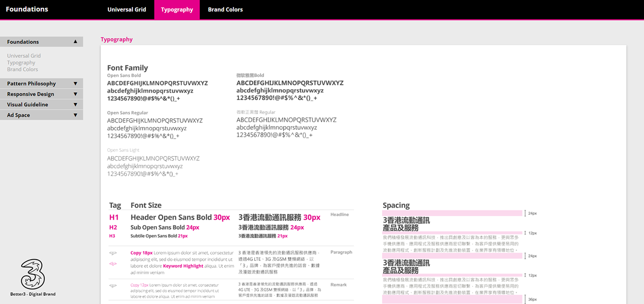Click the Foundations title in header
Image resolution: width=644 pixels, height=304 pixels.
click(27, 9)
